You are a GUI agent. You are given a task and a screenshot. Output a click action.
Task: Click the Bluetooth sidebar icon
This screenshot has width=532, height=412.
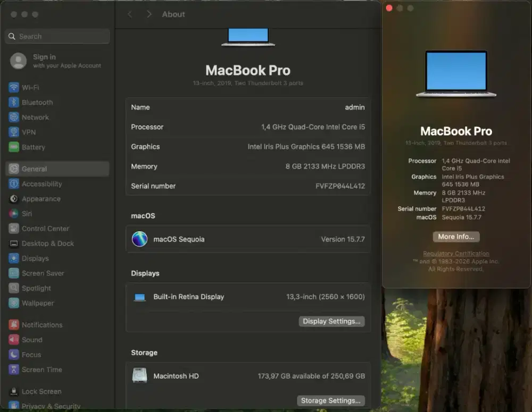pyautogui.click(x=14, y=102)
